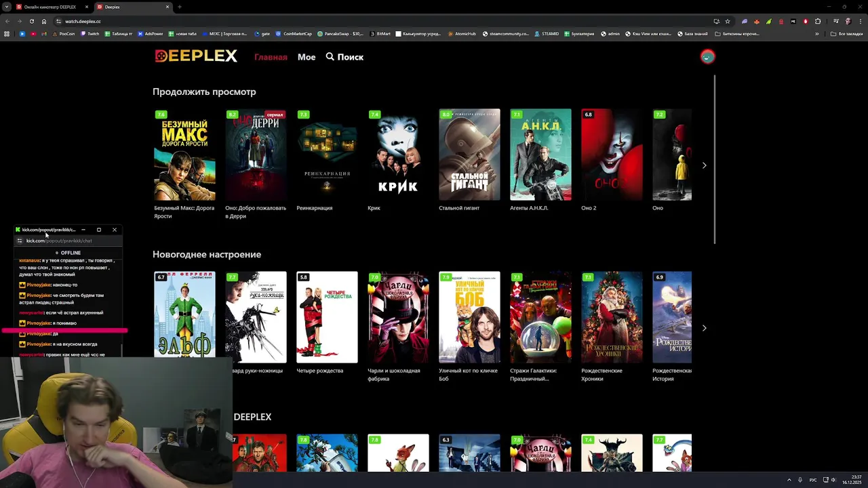Open the Реинкарнация movie poster
Image resolution: width=868 pixels, height=488 pixels.
327,155
